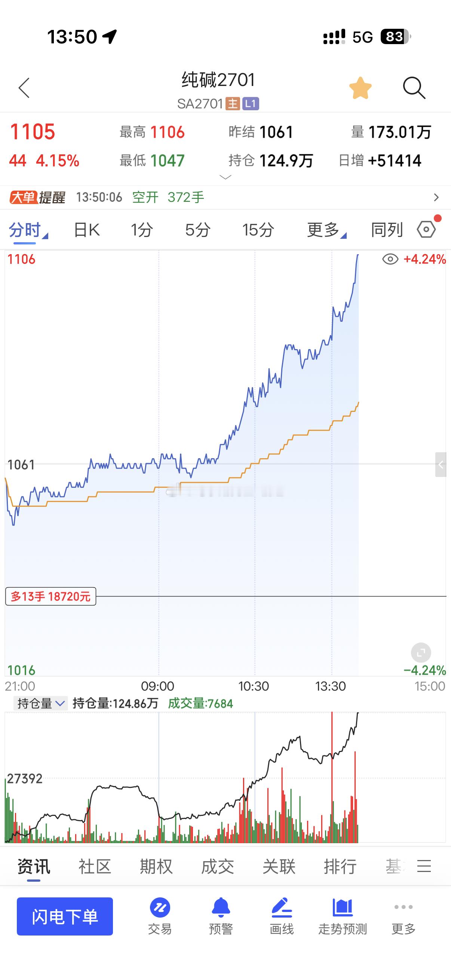Open the hexagon chart settings icon
The height and width of the screenshot is (980, 451).
click(426, 229)
